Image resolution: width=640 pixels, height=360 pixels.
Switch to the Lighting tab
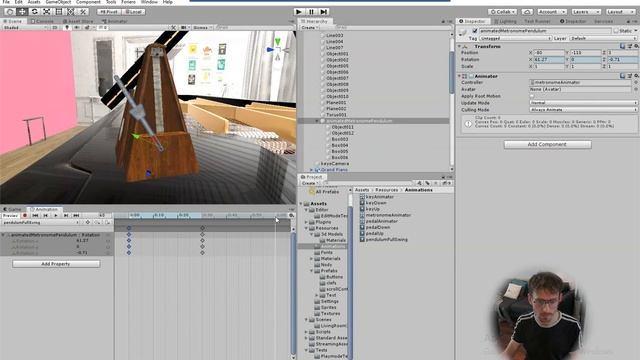[x=505, y=21]
